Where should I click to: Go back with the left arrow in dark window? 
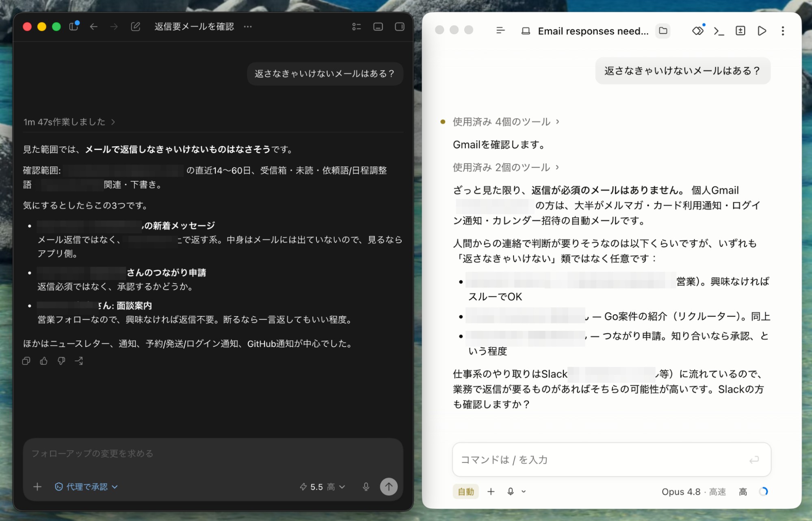(x=94, y=26)
